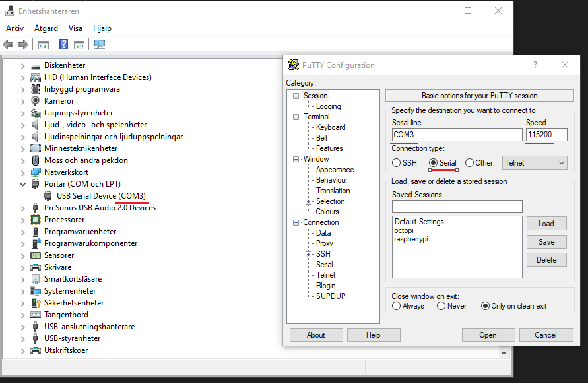Click the blue Help icon in the toolbar

click(64, 45)
